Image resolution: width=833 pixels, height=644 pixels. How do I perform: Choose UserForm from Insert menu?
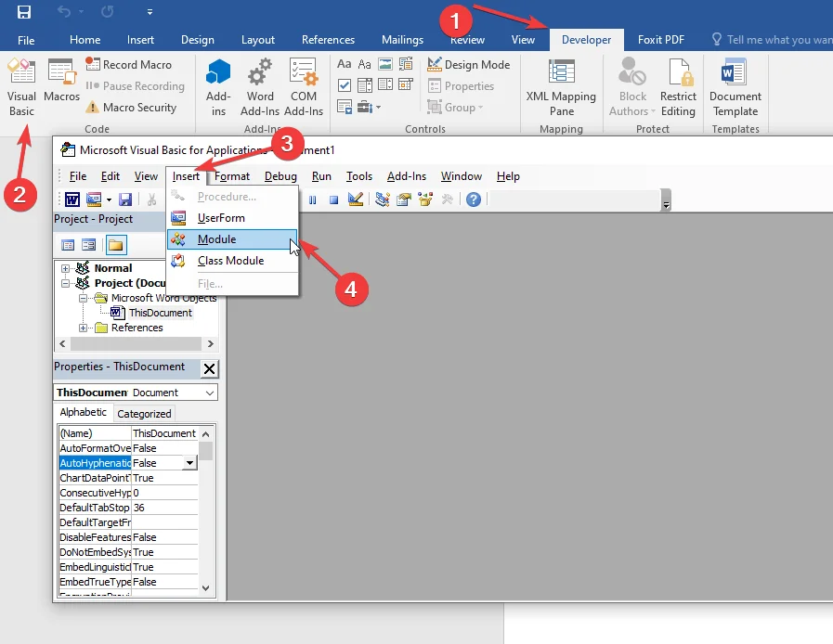(232, 218)
